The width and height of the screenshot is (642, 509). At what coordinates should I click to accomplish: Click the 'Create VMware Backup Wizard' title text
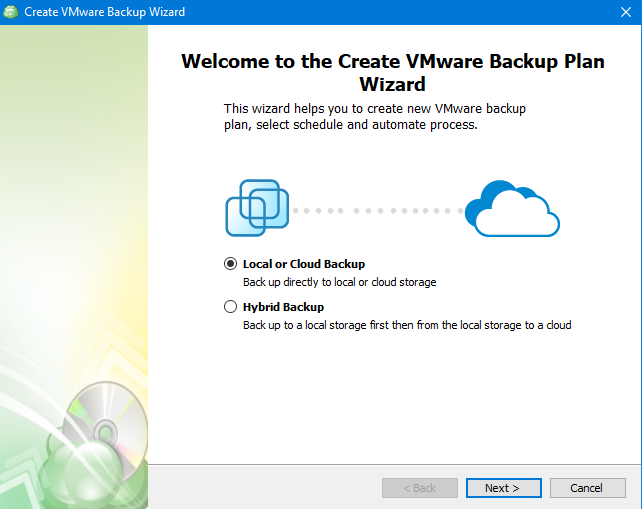(104, 12)
